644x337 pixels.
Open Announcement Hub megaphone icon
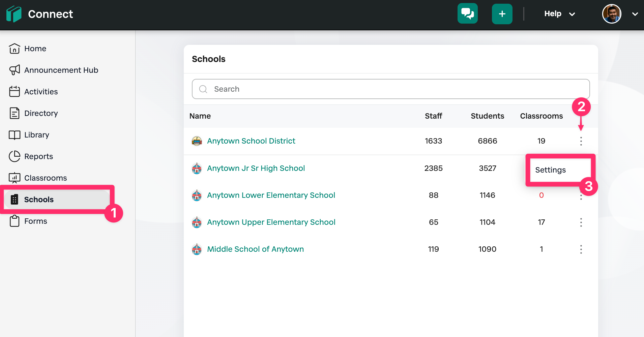[14, 70]
